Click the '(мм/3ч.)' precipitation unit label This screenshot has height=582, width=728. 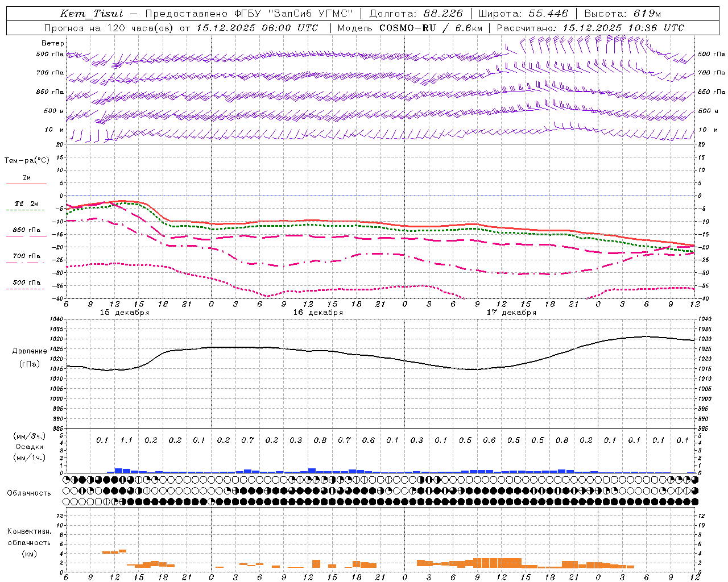tap(30, 436)
